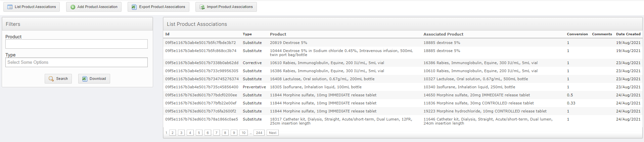Click the Export Product Associations Excel icon
644x142 pixels.
tap(134, 7)
